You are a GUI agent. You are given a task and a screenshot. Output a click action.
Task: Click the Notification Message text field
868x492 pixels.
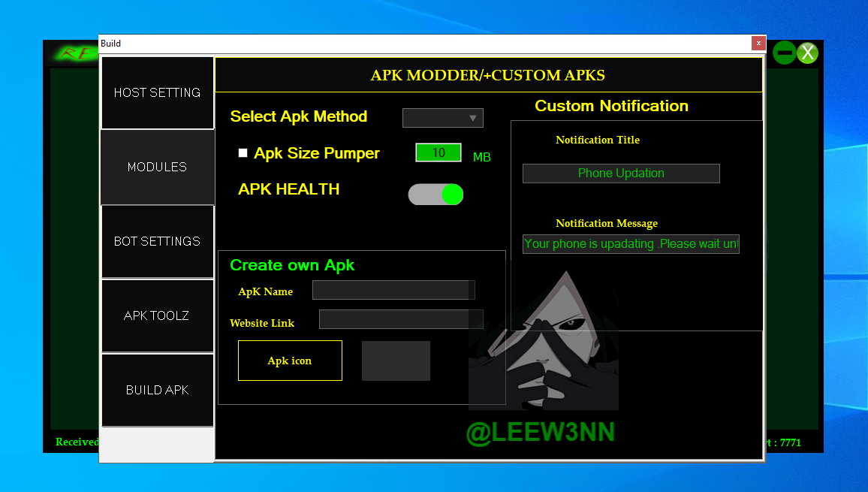(631, 243)
